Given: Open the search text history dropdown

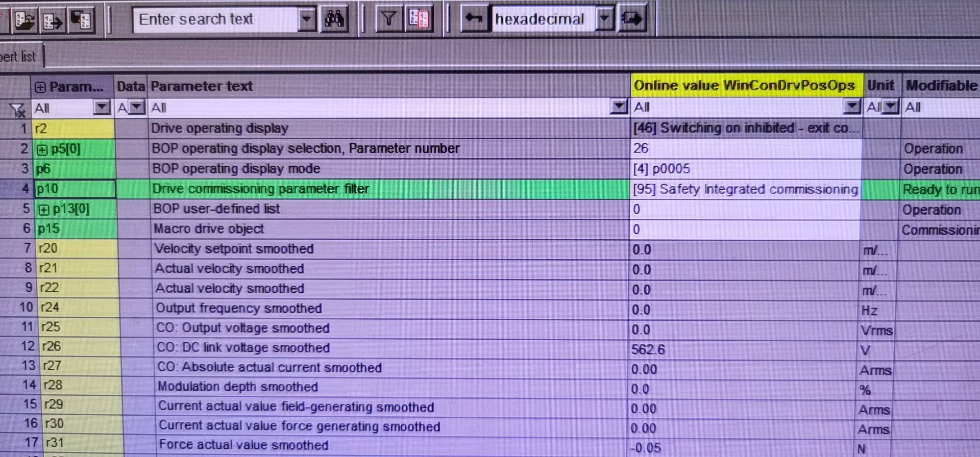Looking at the screenshot, I should click(307, 19).
